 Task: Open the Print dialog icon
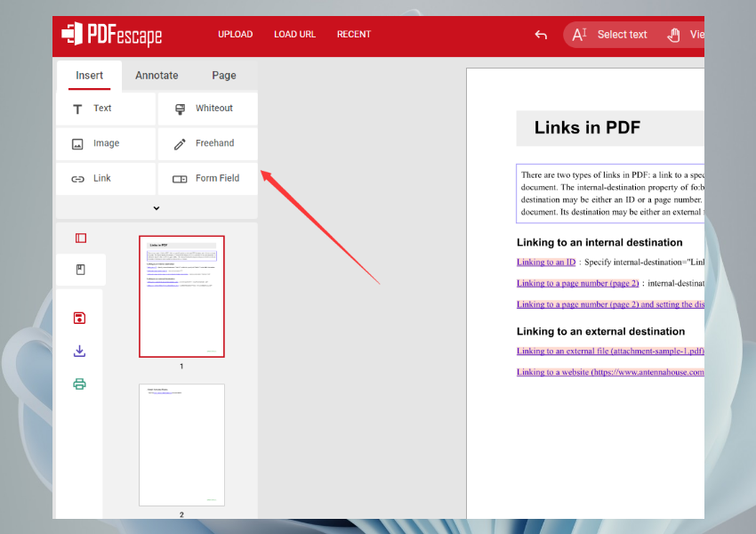(x=79, y=384)
